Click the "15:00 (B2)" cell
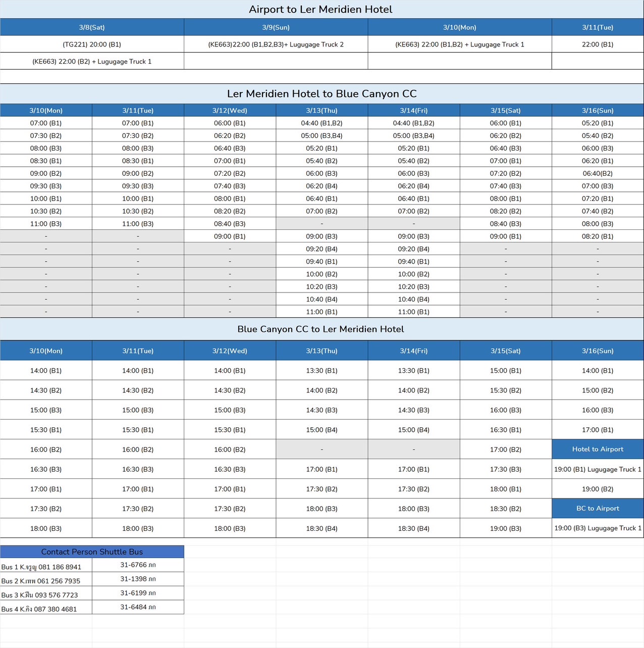The image size is (644, 648). pyautogui.click(x=598, y=390)
